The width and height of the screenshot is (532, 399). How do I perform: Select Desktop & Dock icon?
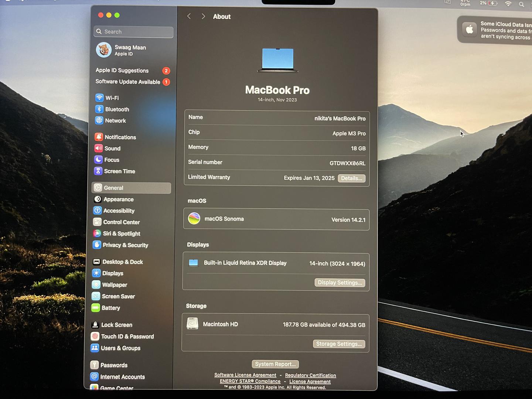[96, 262]
